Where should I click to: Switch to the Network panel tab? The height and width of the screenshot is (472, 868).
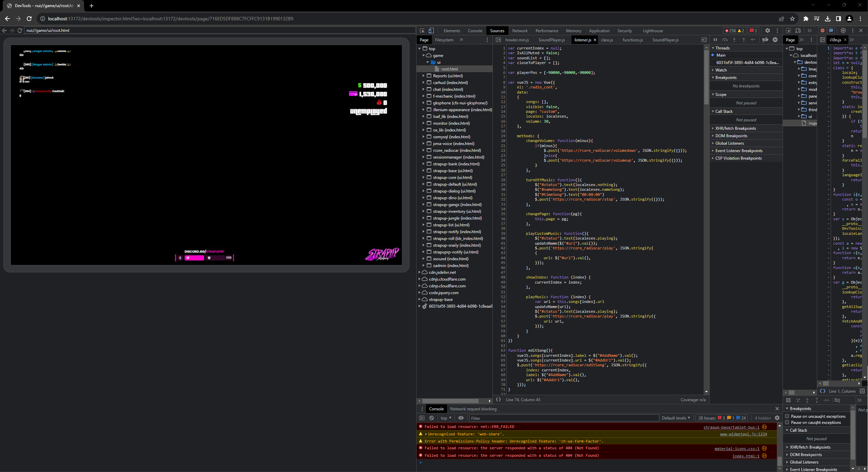(520, 30)
